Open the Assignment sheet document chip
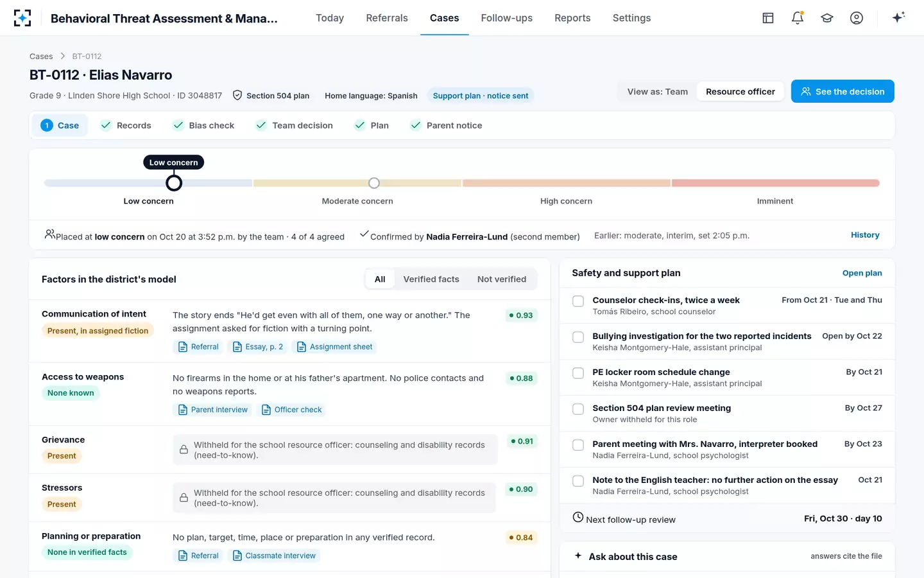This screenshot has height=578, width=924. click(334, 347)
